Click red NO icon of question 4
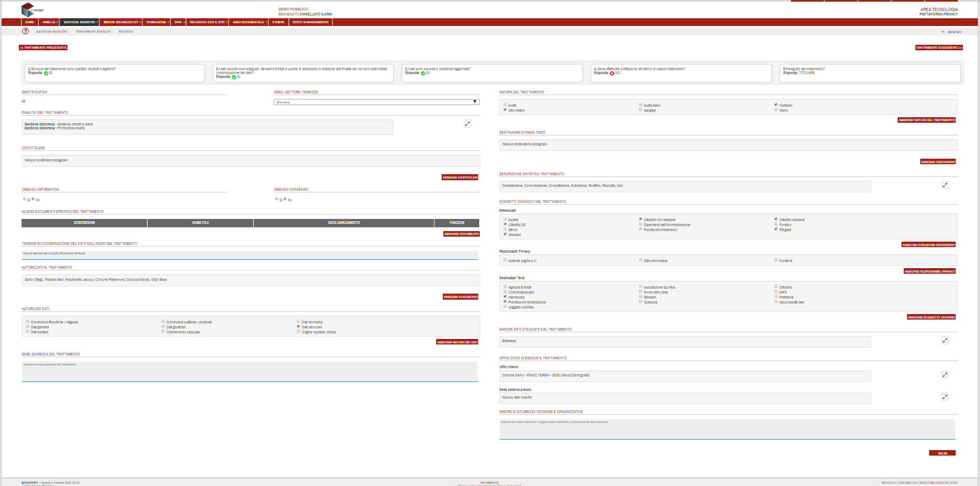 coord(612,73)
